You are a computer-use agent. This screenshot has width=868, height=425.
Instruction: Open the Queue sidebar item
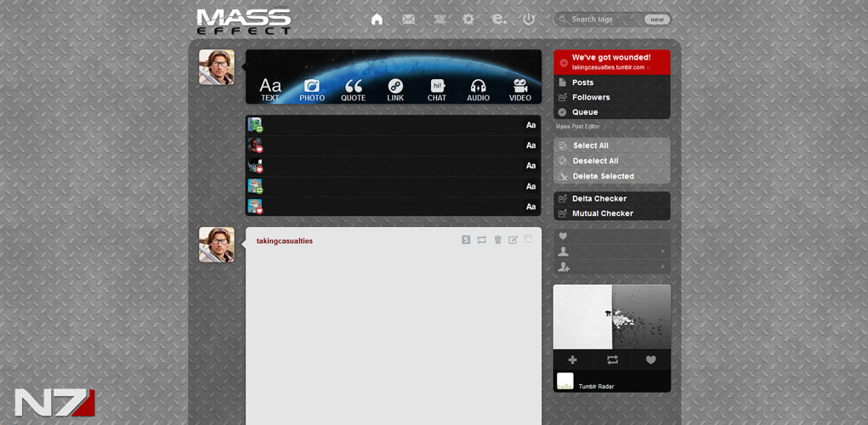point(612,112)
